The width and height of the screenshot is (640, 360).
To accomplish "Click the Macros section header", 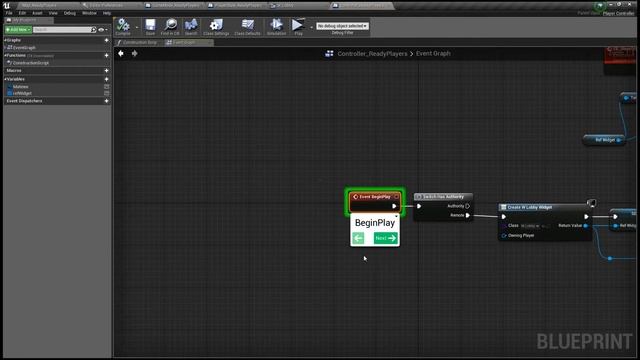I will pyautogui.click(x=14, y=71).
